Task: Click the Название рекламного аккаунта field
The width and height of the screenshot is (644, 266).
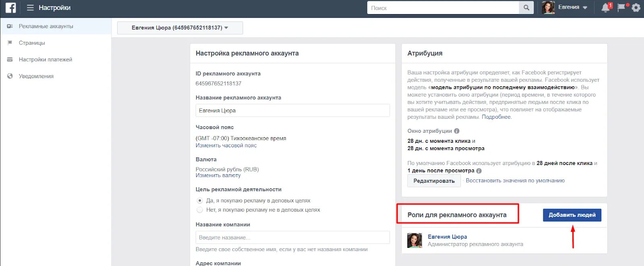Action: [293, 110]
